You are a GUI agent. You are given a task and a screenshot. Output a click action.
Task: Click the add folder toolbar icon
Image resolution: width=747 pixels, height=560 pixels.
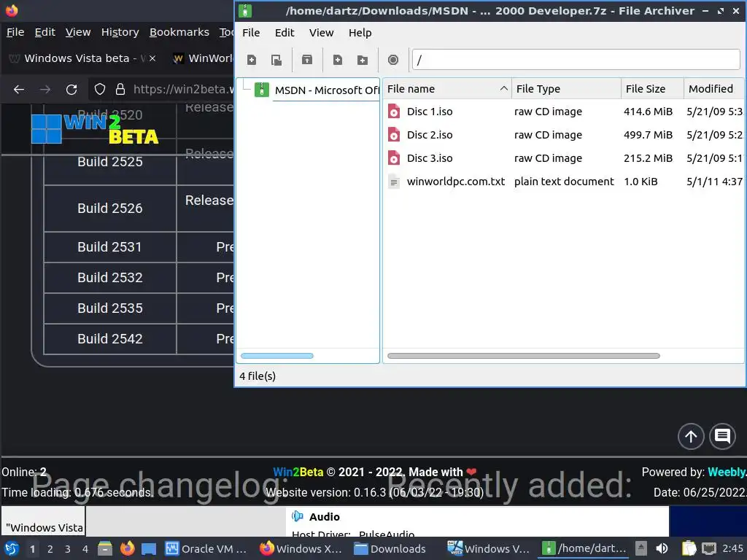[363, 60]
